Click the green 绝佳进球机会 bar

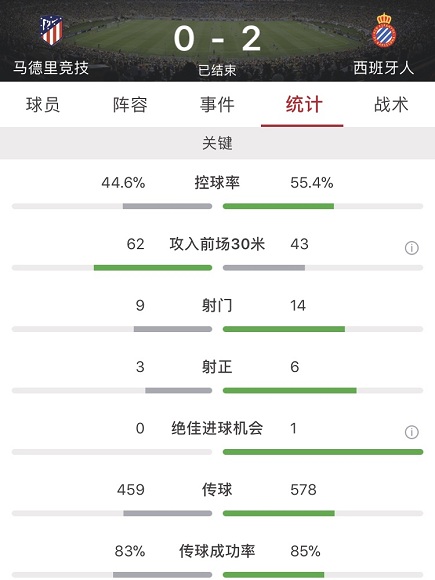(323, 452)
